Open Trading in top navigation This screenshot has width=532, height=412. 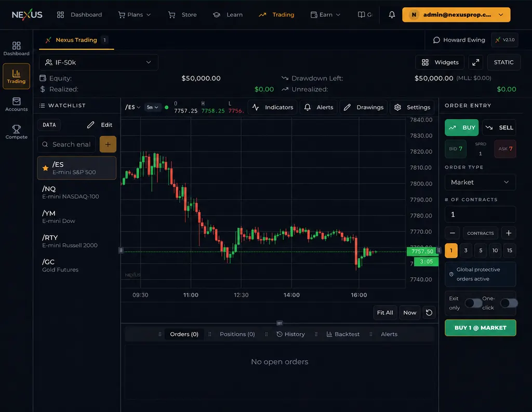(x=276, y=15)
